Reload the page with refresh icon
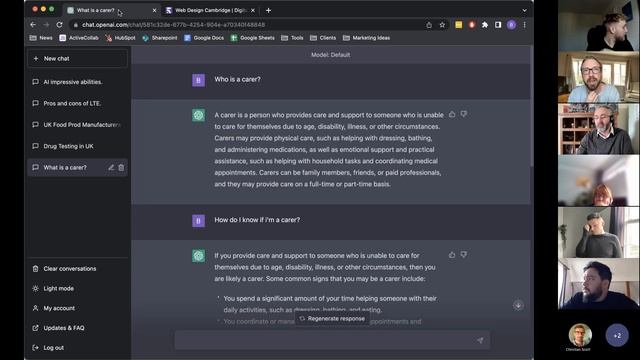 point(60,24)
